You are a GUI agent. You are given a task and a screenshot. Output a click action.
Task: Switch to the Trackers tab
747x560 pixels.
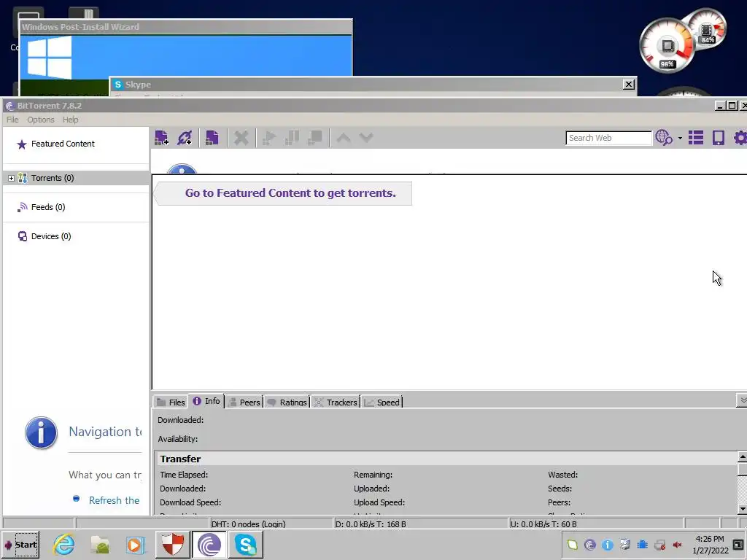[336, 402]
